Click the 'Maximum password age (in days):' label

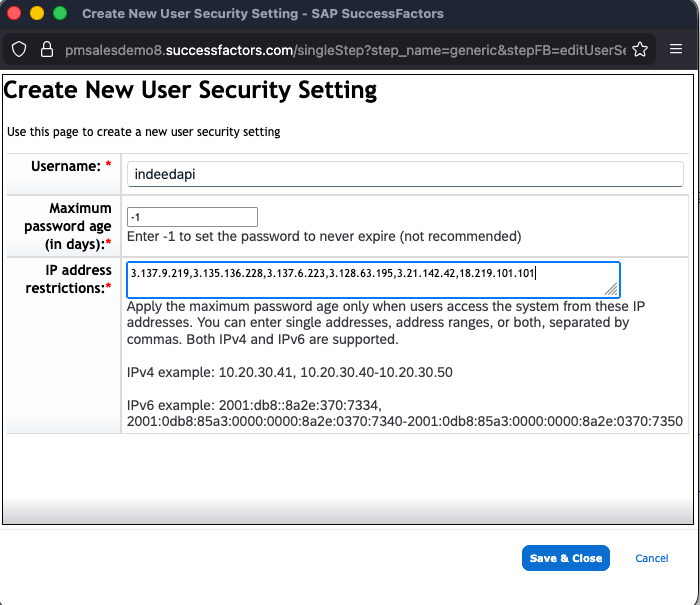coord(67,226)
